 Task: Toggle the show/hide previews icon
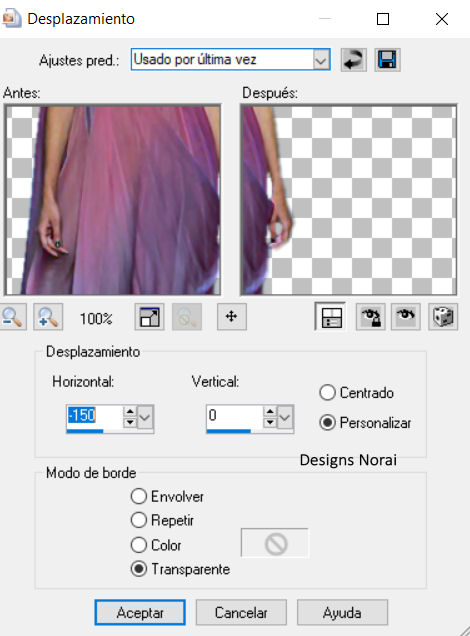pos(331,317)
